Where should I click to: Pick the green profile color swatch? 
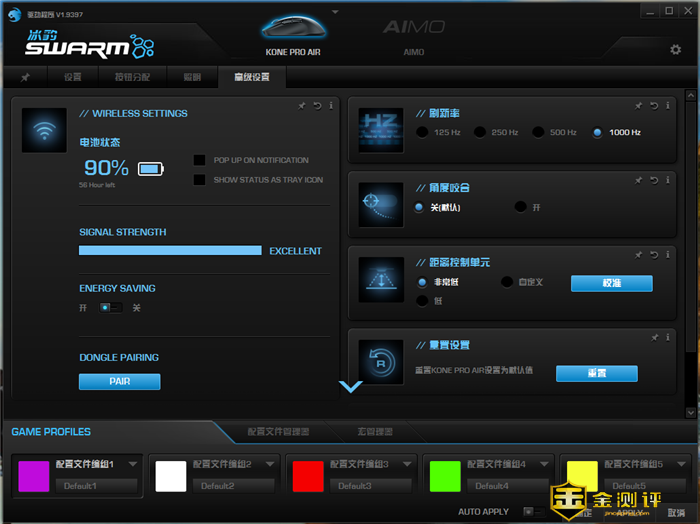click(445, 476)
